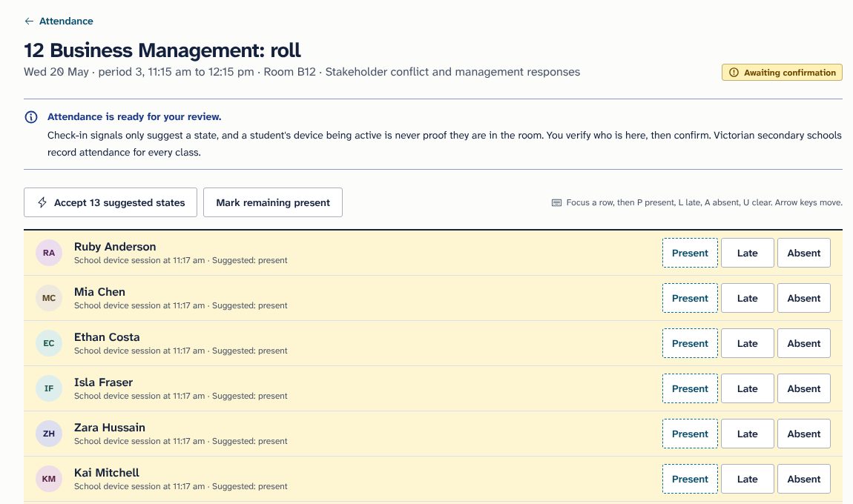
Task: Click the Awaiting confirmation status badge
Action: 782,73
